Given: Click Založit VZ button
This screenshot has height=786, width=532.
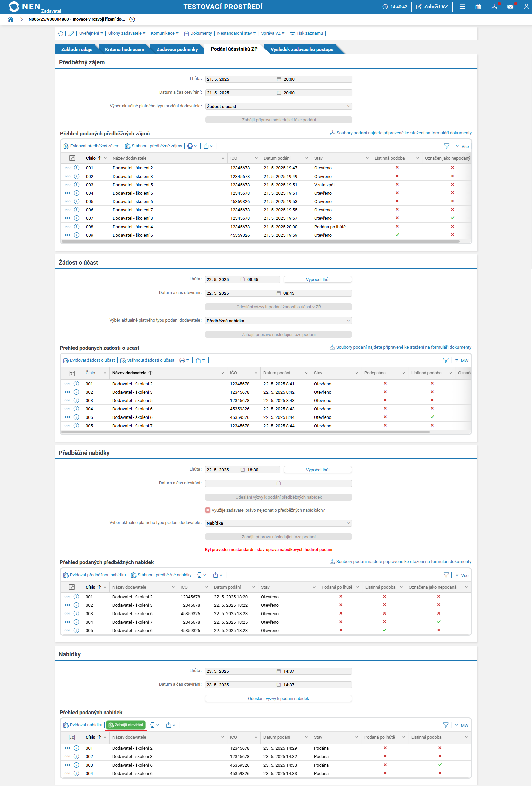Looking at the screenshot, I should pos(432,7).
